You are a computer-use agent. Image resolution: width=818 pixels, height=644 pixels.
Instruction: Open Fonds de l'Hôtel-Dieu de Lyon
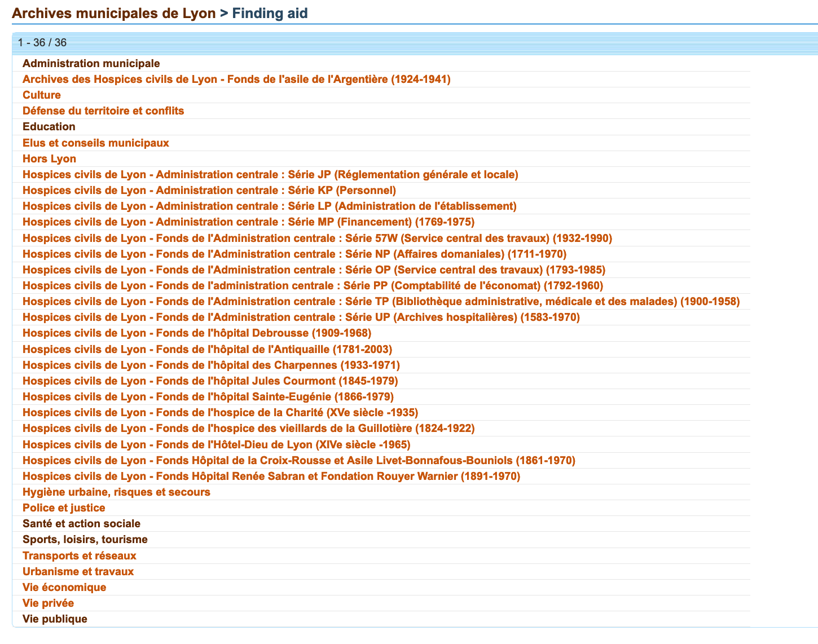216,445
